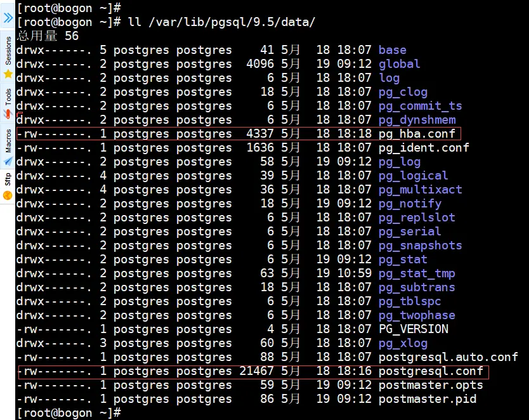Click the '总用量 56' total line
The image size is (529, 420).
tap(47, 36)
